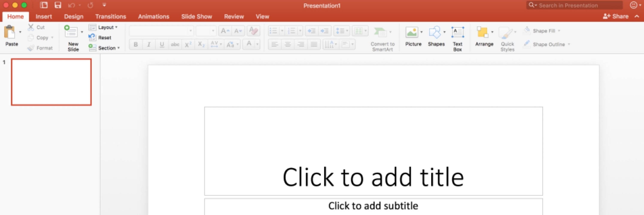Open the Arrange options icon
The width and height of the screenshot is (644, 215).
point(483,32)
